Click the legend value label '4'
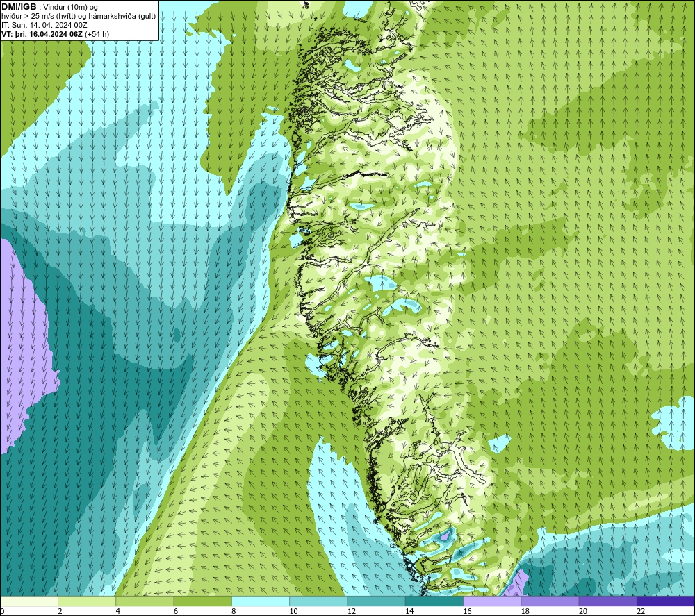 point(118,612)
